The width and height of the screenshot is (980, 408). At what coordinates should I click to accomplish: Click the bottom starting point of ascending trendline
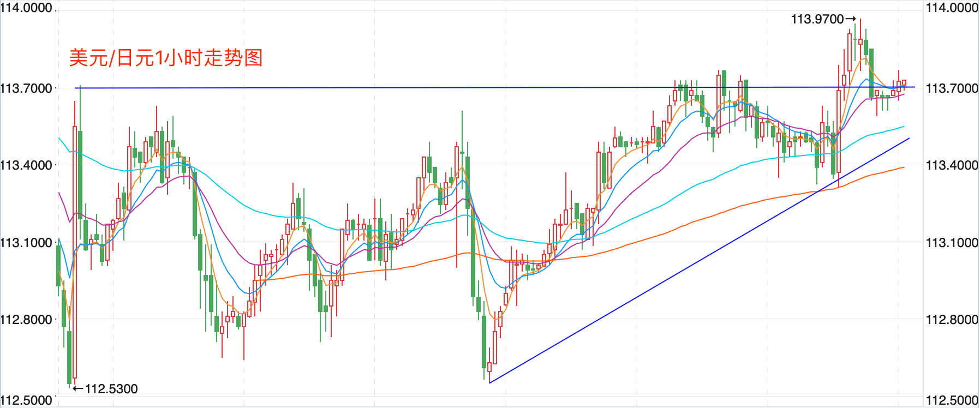pos(490,382)
